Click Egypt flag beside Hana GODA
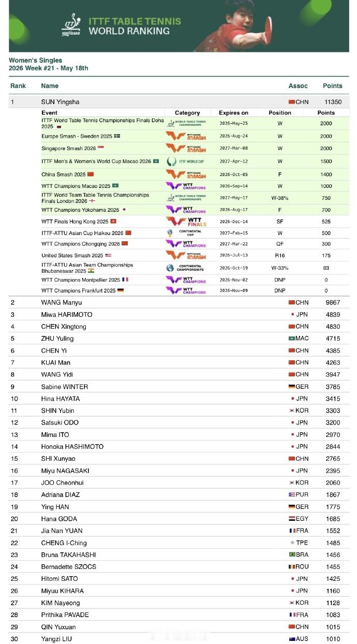357x644 pixels. click(291, 519)
